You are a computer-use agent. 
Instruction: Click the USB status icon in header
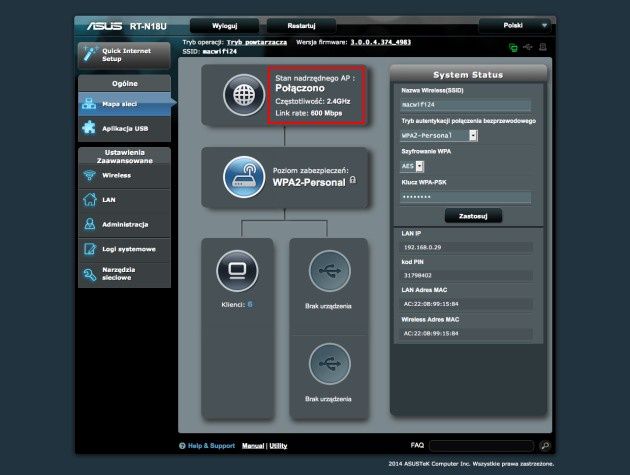[528, 47]
